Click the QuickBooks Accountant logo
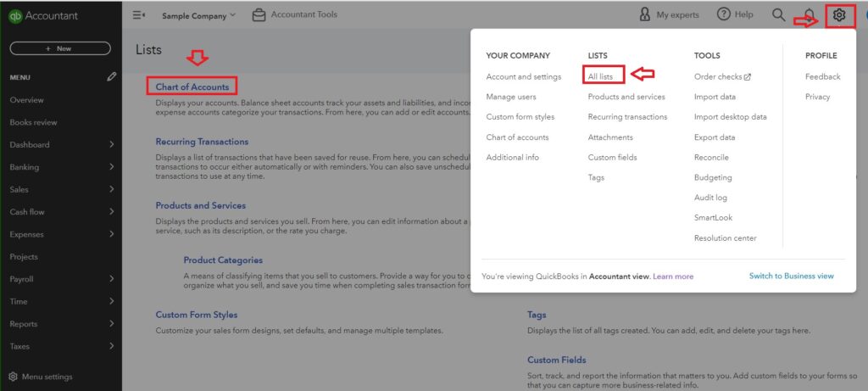The image size is (868, 391). coord(42,16)
